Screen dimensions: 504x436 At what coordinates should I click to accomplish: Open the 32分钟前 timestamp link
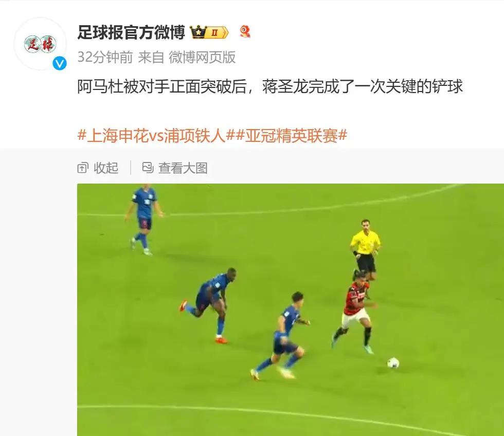pyautogui.click(x=105, y=58)
